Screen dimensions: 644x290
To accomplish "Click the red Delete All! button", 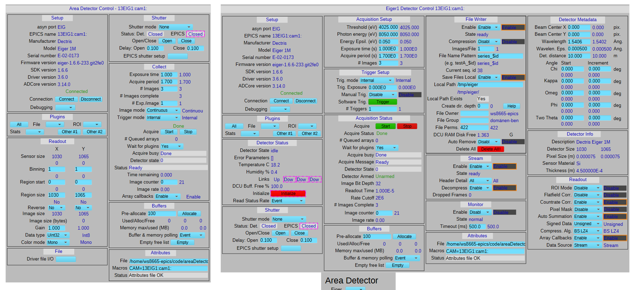I will click(490, 149).
